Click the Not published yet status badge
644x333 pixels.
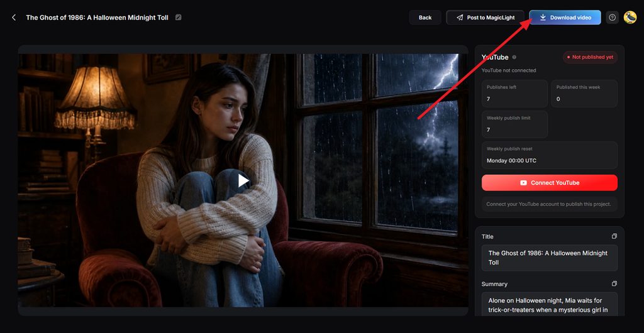(x=590, y=57)
